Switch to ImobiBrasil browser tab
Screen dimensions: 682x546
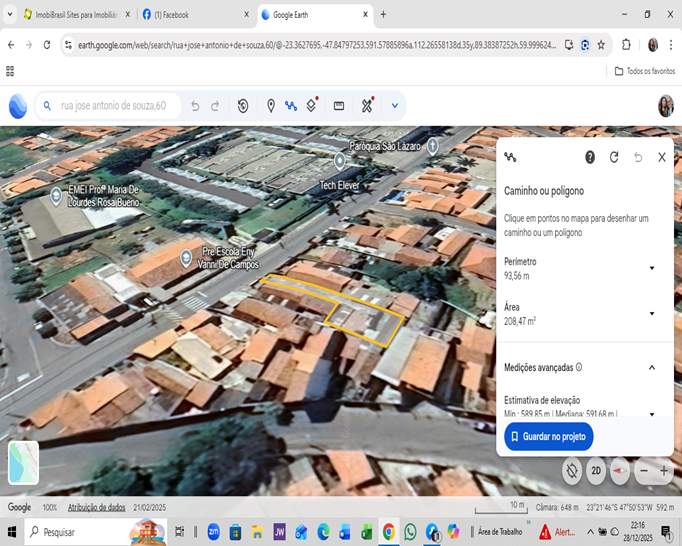[75, 15]
